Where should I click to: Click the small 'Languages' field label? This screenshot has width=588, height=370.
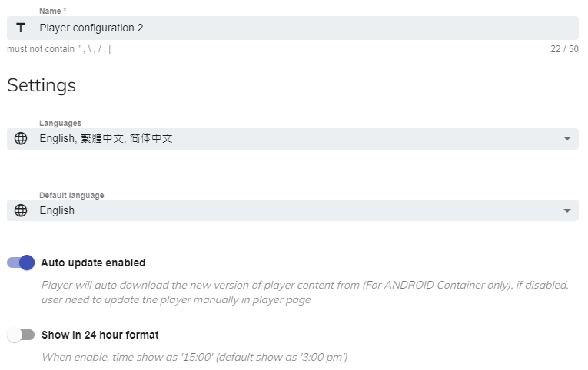60,123
